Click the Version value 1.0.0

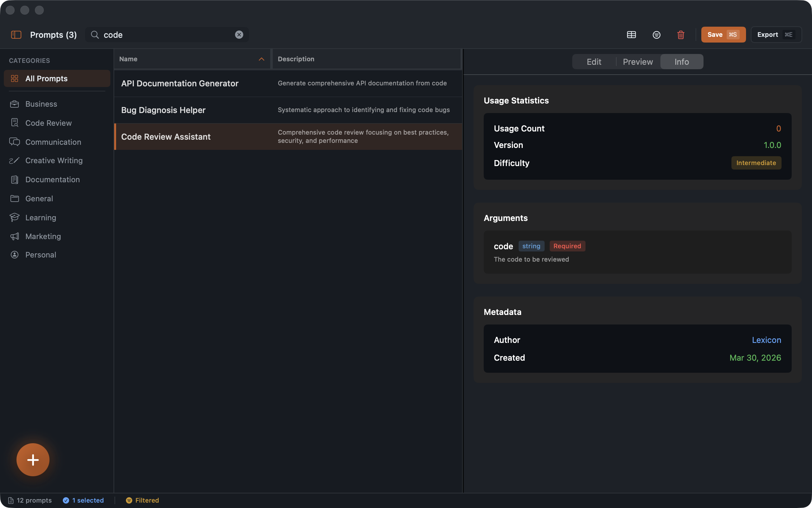pos(772,145)
